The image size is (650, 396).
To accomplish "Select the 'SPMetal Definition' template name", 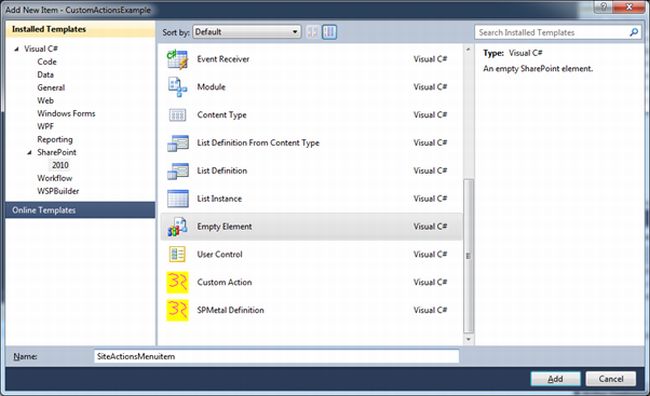I will tap(230, 310).
